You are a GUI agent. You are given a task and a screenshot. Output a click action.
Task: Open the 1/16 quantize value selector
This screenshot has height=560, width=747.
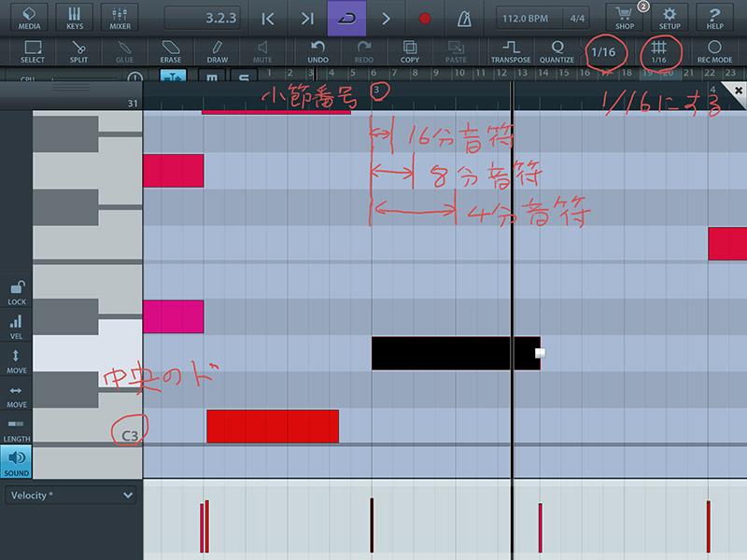click(x=603, y=51)
